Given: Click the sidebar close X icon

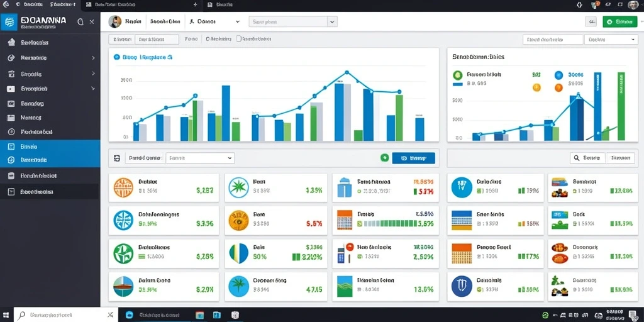Looking at the screenshot, I should (x=92, y=22).
